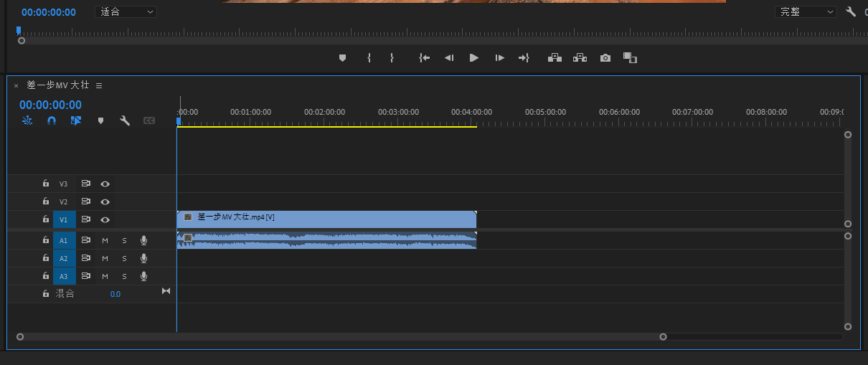
Task: Hide the V1 track output with eye icon
Action: (x=105, y=219)
